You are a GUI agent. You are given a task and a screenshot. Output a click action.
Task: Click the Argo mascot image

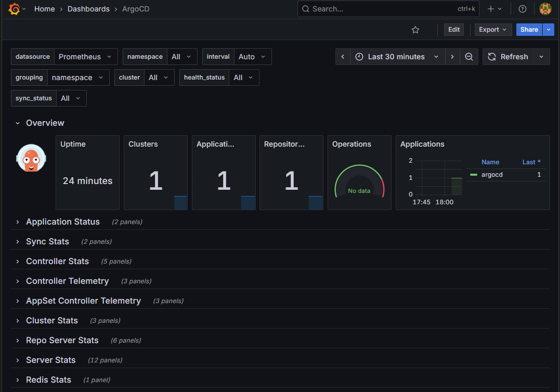pos(31,158)
